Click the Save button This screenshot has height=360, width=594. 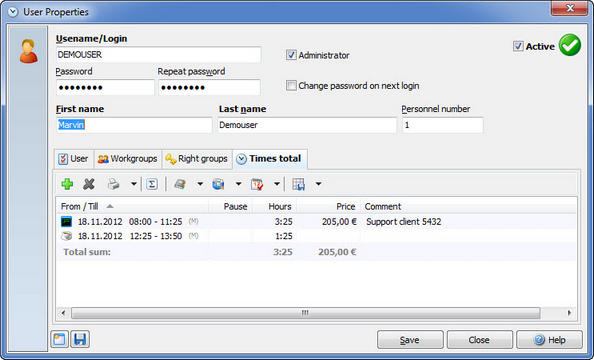point(410,340)
